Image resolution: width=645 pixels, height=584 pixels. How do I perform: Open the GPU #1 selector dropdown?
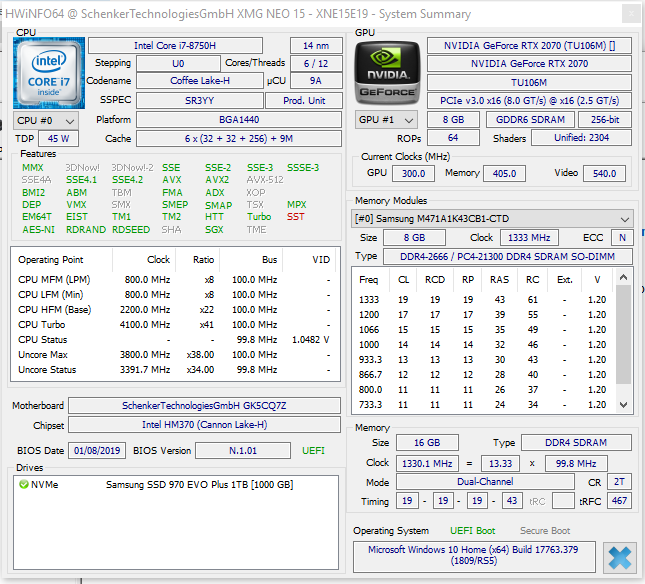(386, 120)
